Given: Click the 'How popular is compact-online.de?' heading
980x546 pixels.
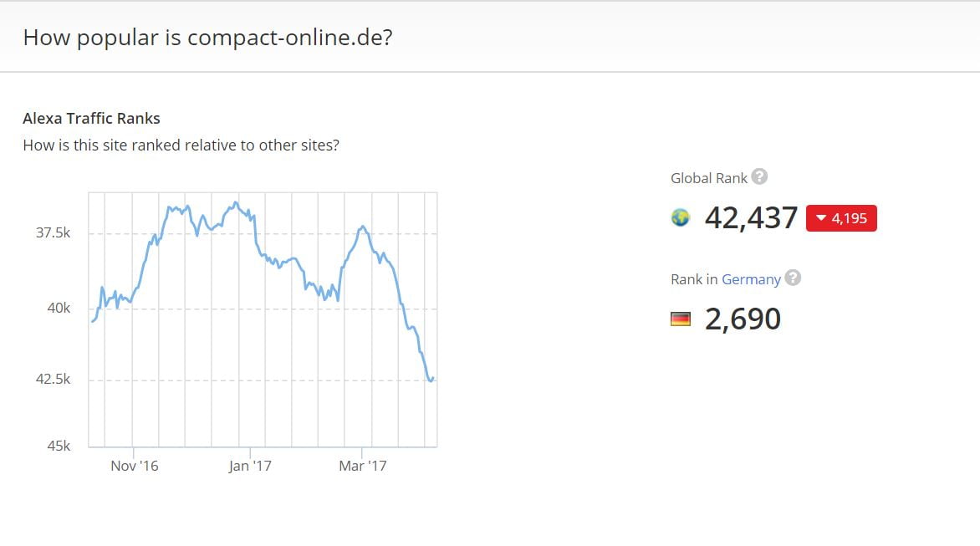Looking at the screenshot, I should point(207,38).
